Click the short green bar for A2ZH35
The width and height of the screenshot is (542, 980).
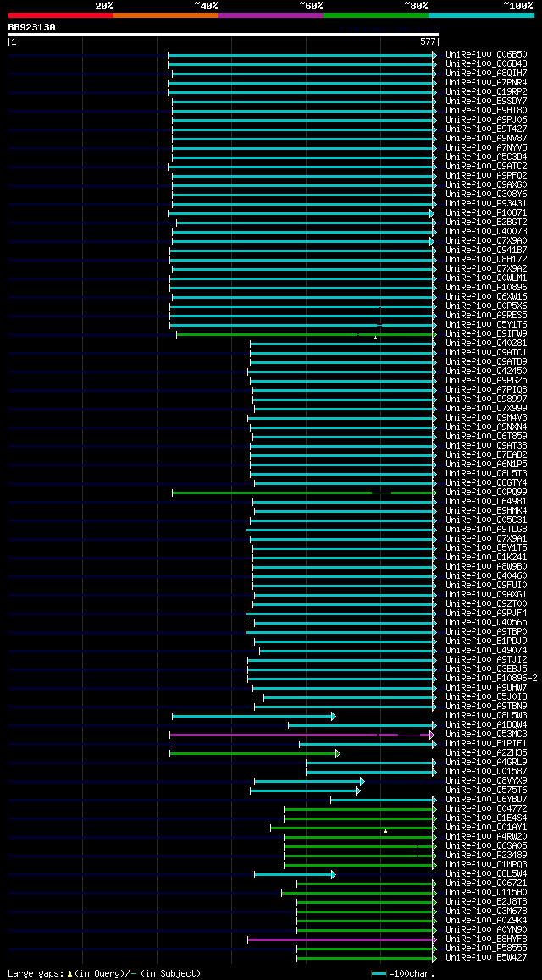pos(254,754)
